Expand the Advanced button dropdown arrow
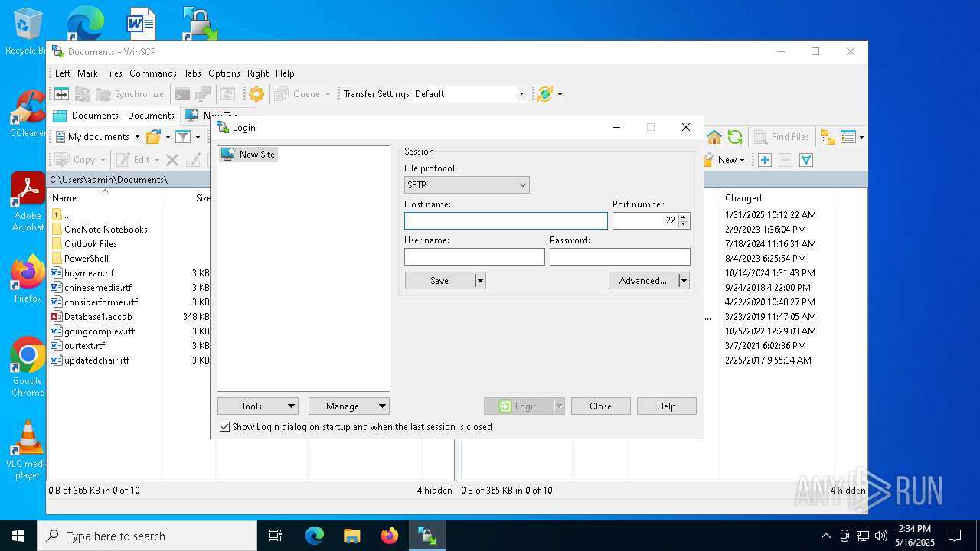The width and height of the screenshot is (980, 551). [x=684, y=281]
